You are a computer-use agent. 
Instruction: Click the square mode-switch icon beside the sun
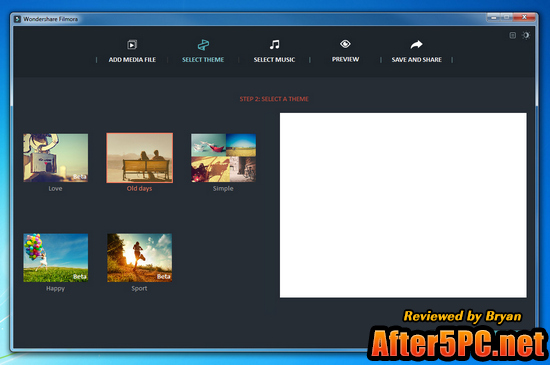tap(512, 35)
